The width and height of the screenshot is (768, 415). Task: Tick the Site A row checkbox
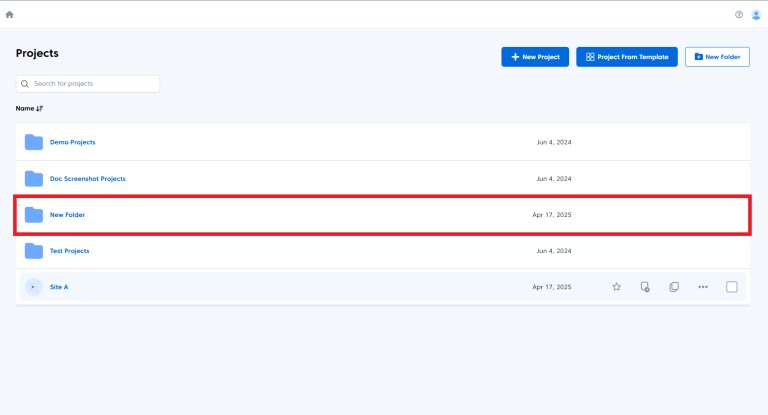[x=732, y=287]
